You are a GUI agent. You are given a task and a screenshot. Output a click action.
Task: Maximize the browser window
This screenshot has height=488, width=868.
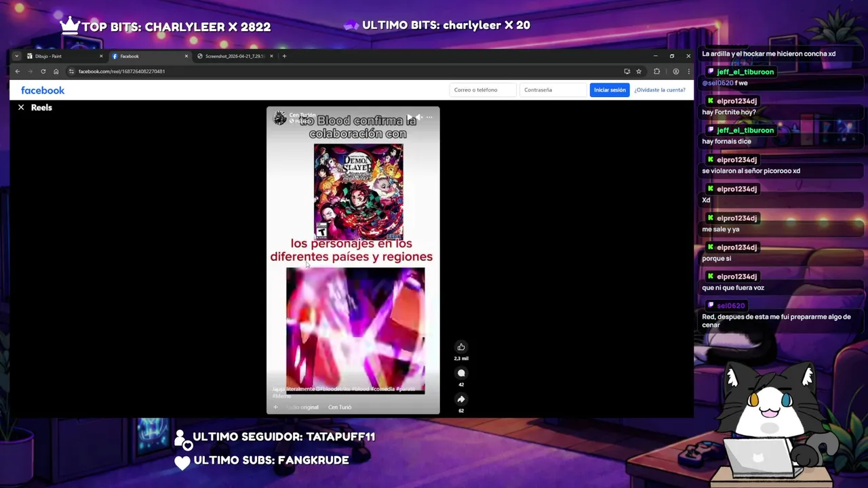pos(672,56)
